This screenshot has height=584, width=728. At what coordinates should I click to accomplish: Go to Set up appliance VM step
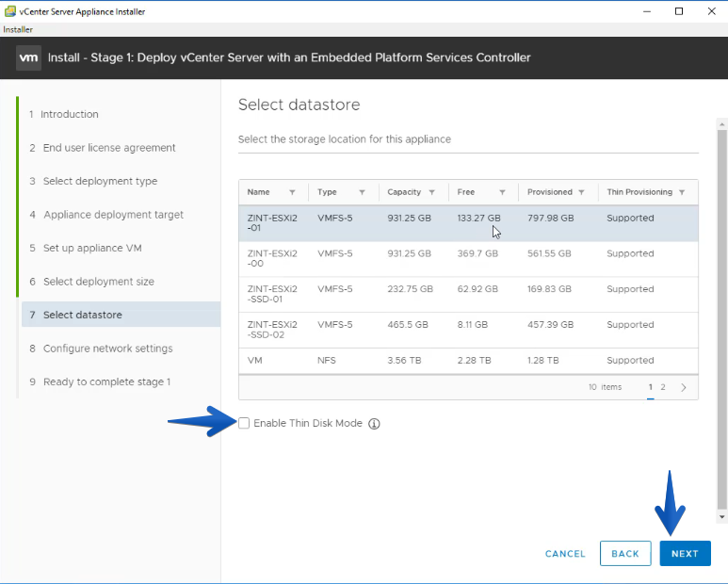click(86, 248)
